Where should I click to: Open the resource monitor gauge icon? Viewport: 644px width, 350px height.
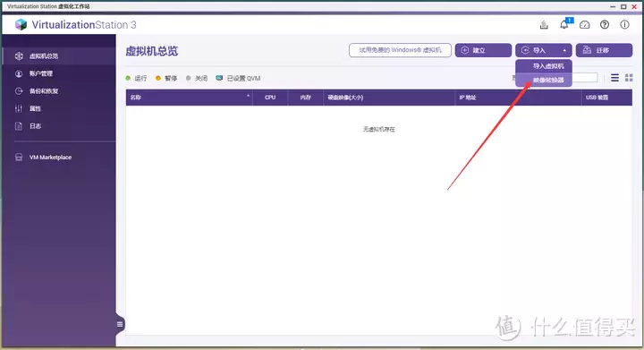[584, 25]
